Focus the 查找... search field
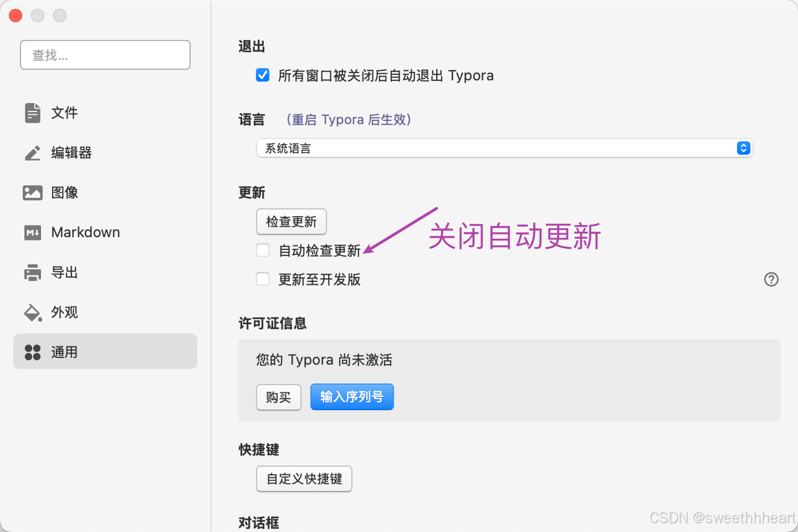This screenshot has width=798, height=532. pos(105,55)
